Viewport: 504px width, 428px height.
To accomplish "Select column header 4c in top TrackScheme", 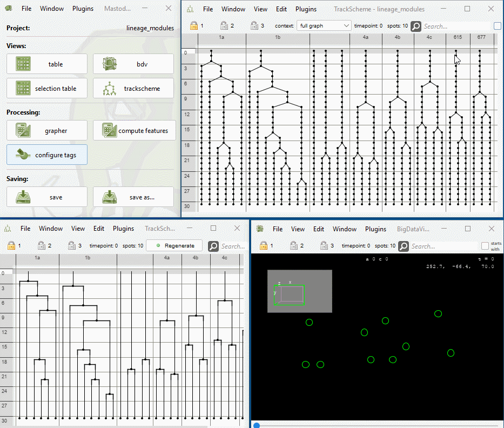I will [429, 37].
